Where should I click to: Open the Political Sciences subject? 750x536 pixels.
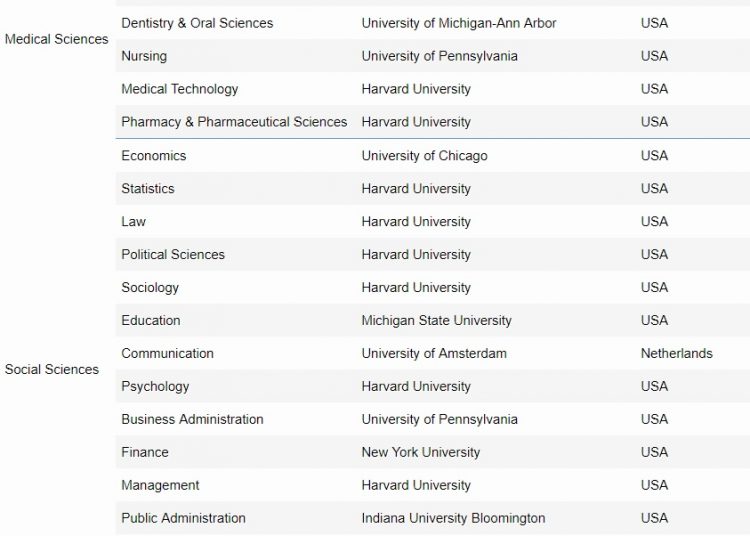[173, 254]
